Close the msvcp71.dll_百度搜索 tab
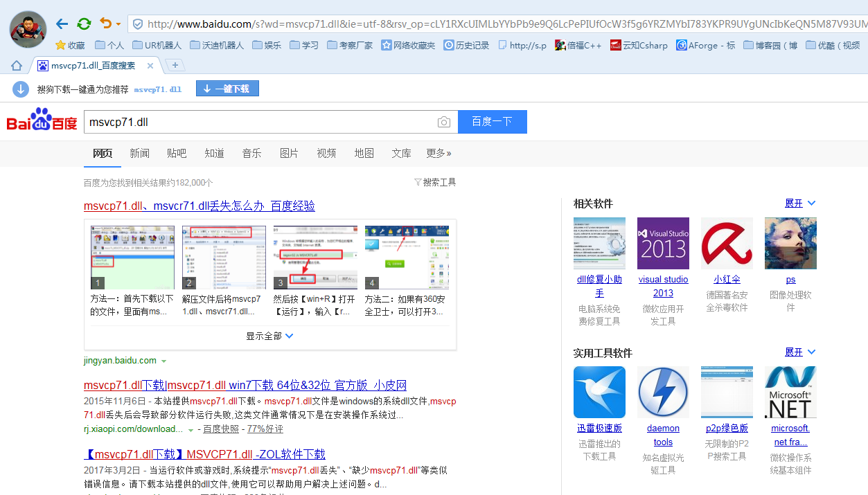Image resolution: width=868 pixels, height=495 pixels. pos(150,66)
